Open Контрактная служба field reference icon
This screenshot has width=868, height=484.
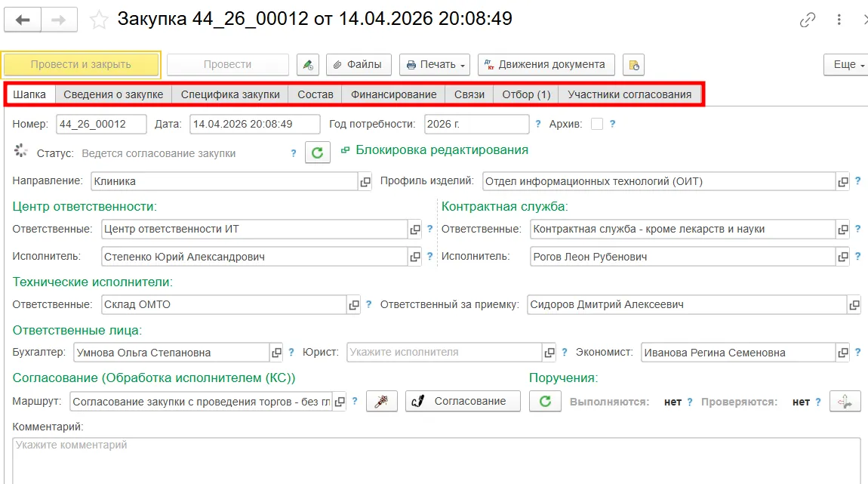[842, 230]
